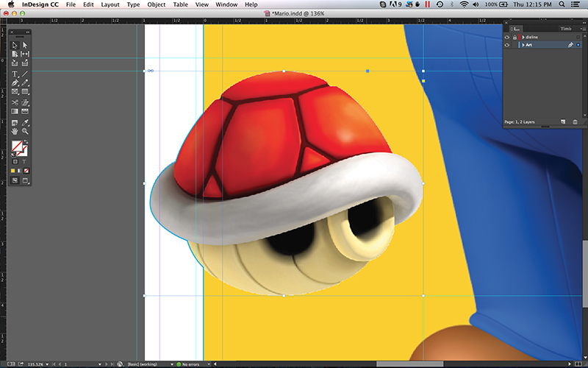Apply gradient from toolbox
This screenshot has width=588, height=368.
coord(20,171)
